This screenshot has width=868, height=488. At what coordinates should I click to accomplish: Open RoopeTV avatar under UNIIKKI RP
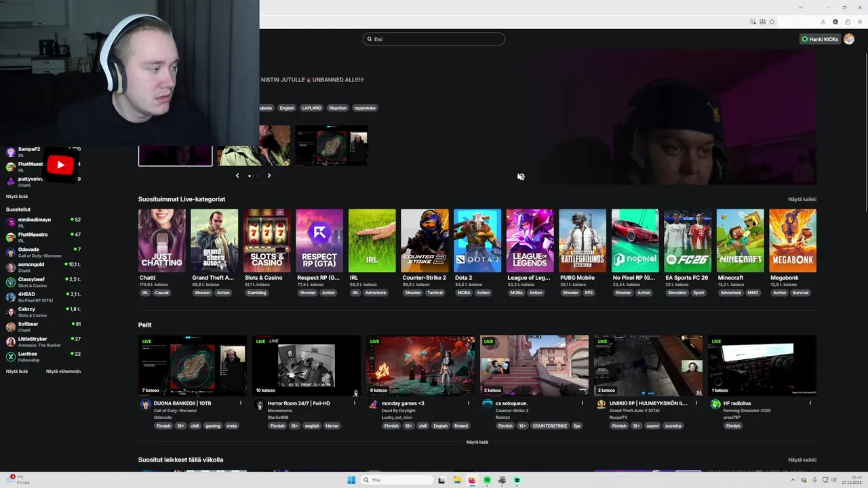click(601, 404)
